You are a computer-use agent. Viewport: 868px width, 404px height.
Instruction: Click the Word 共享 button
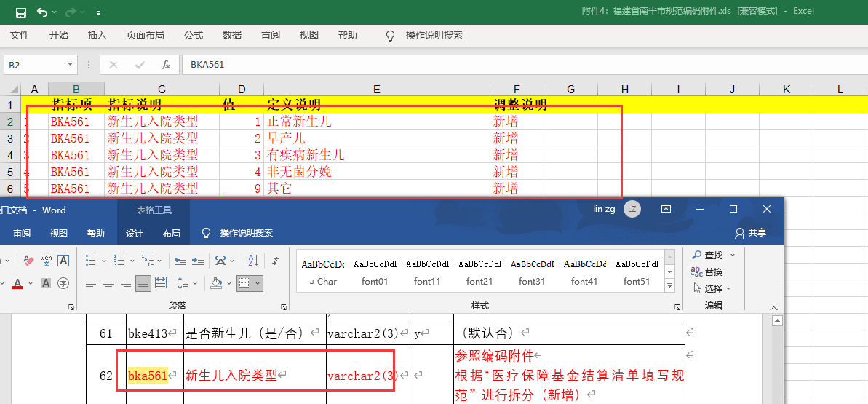coord(751,233)
